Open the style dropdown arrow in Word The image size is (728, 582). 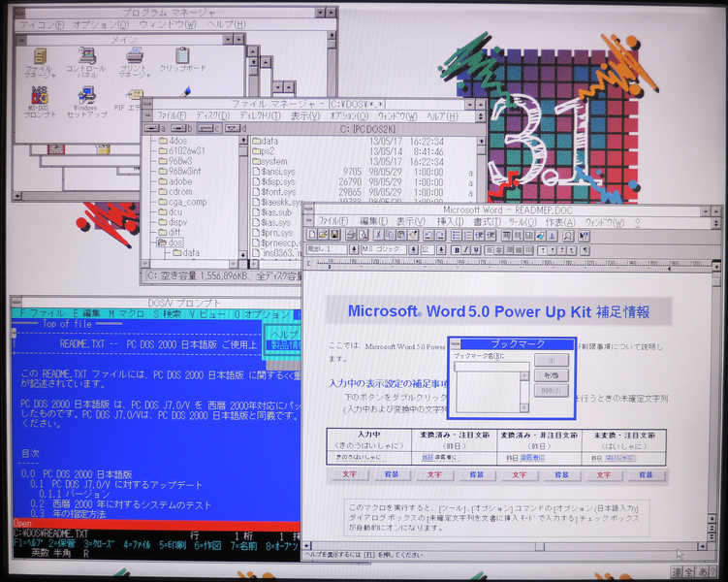(354, 250)
